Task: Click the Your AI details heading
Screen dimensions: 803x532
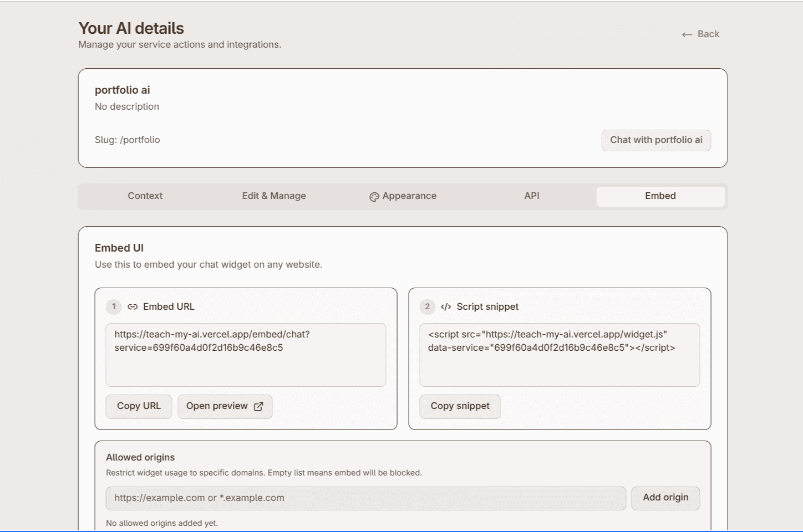Action: 131,28
